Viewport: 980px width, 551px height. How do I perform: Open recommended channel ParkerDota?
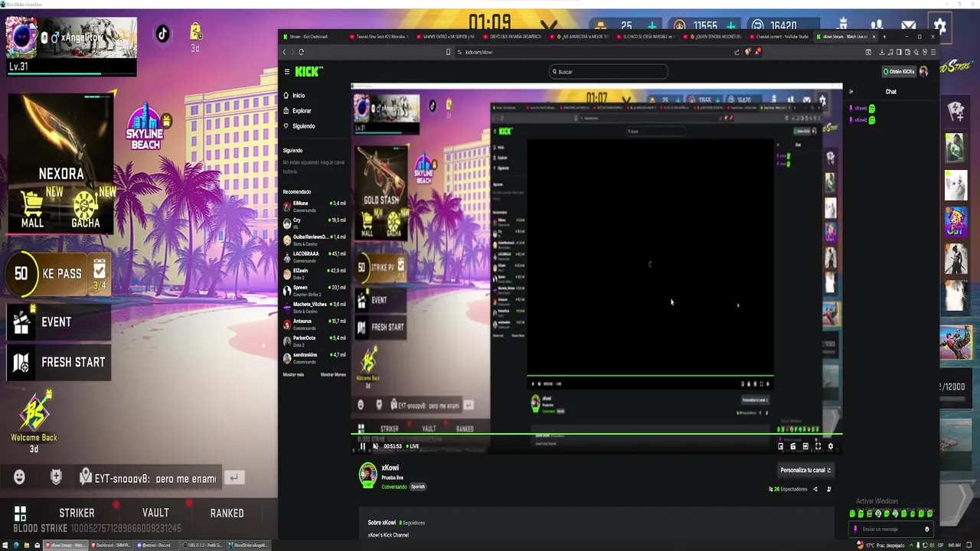315,341
